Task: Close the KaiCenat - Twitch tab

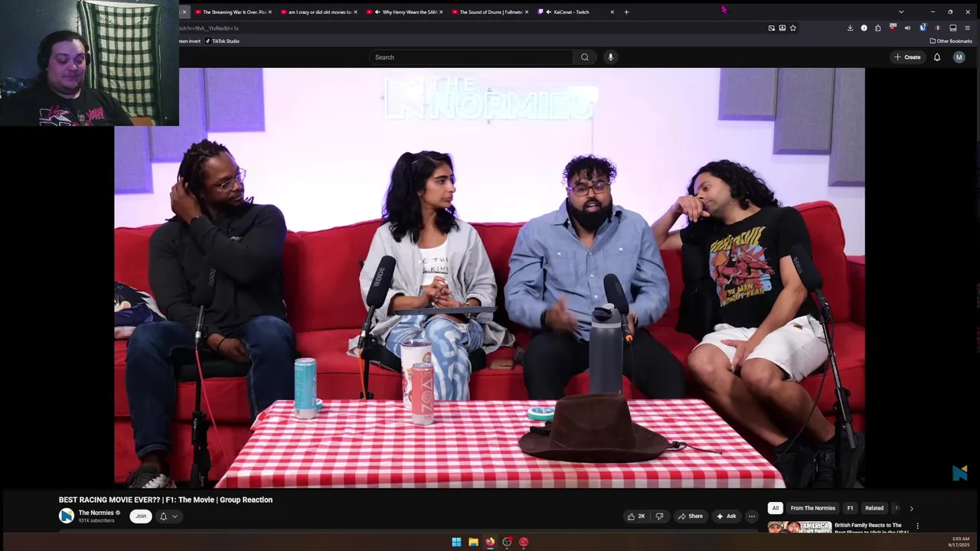Action: (612, 12)
